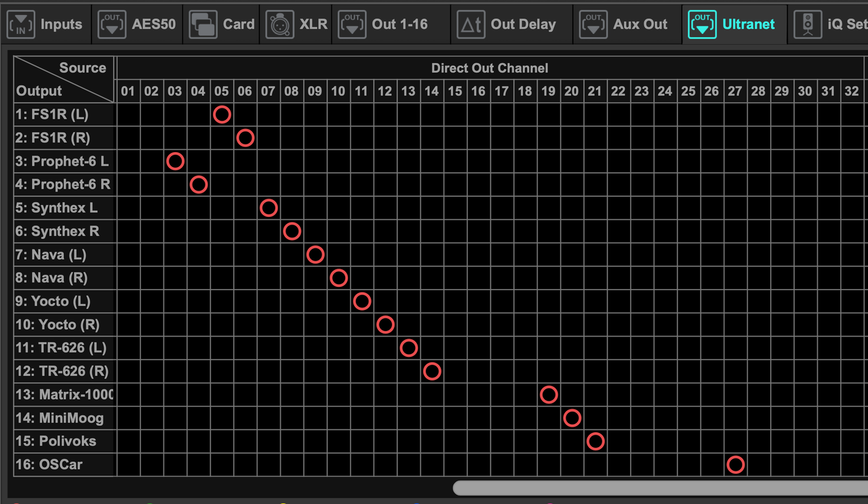Select output row 13: Matrix-1000
The image size is (868, 504).
coord(64,395)
